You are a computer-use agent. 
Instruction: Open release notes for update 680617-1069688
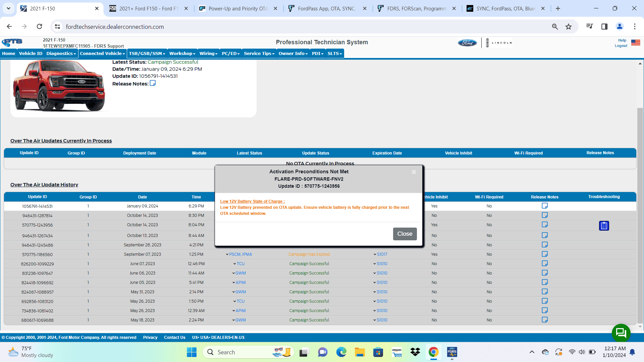click(545, 320)
